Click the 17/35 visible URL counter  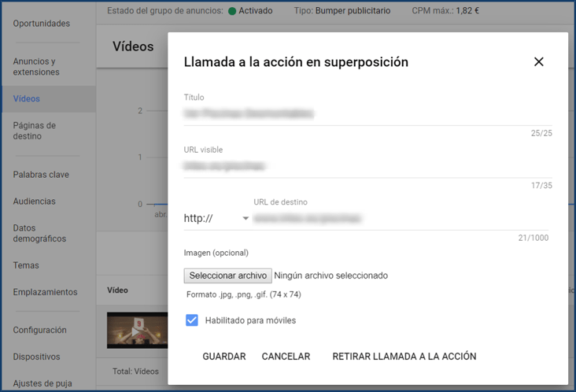point(541,186)
